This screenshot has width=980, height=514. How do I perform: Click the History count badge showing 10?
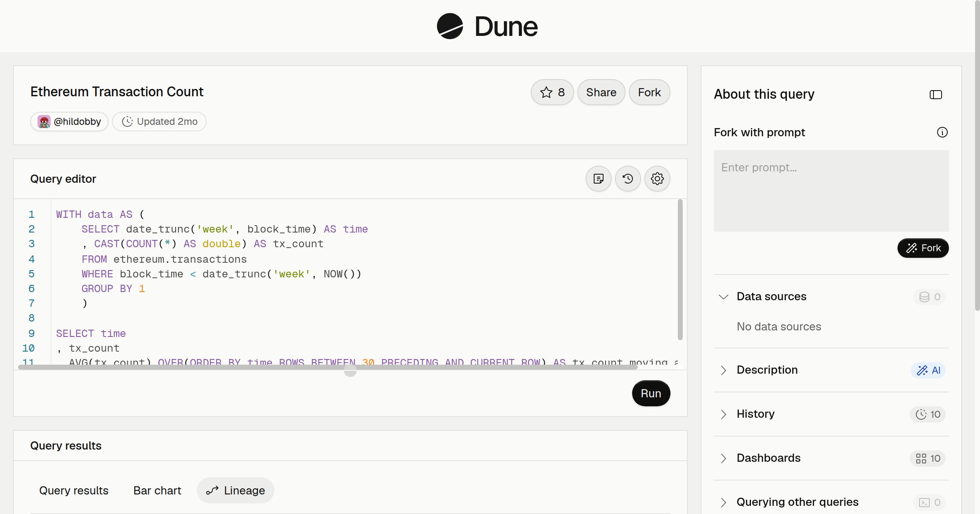pos(927,414)
